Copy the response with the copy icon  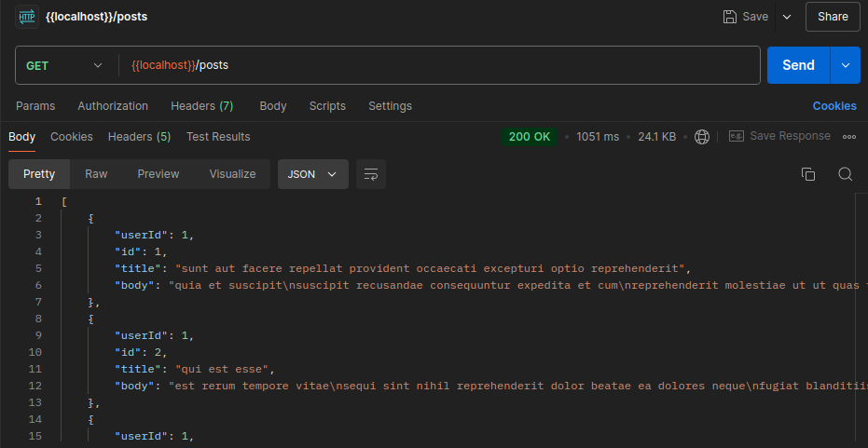[x=808, y=174]
